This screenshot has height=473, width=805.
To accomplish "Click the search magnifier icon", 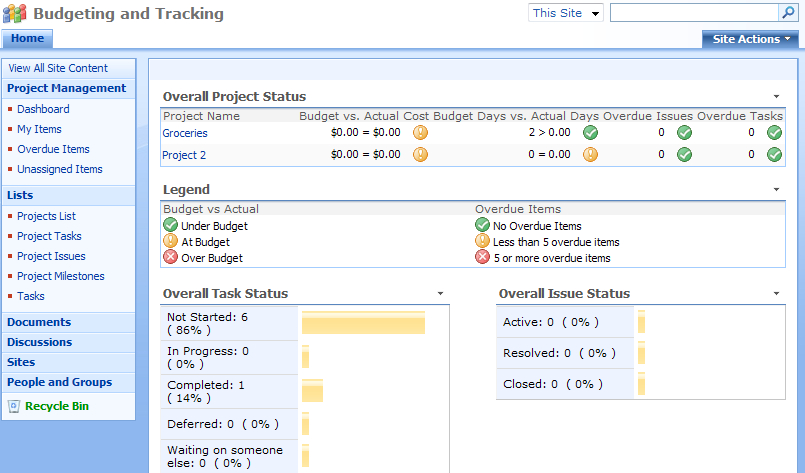I will [x=787, y=13].
